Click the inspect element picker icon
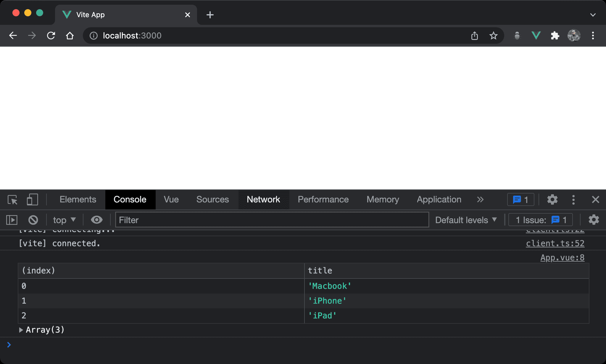Image resolution: width=606 pixels, height=364 pixels. click(x=12, y=200)
